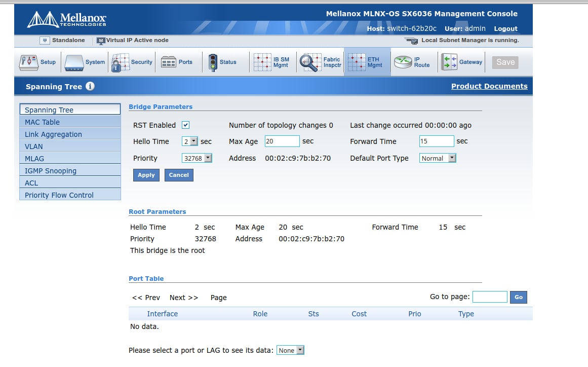588x367 pixels.
Task: Open the IB SM Mgmt icon
Action: tap(262, 62)
